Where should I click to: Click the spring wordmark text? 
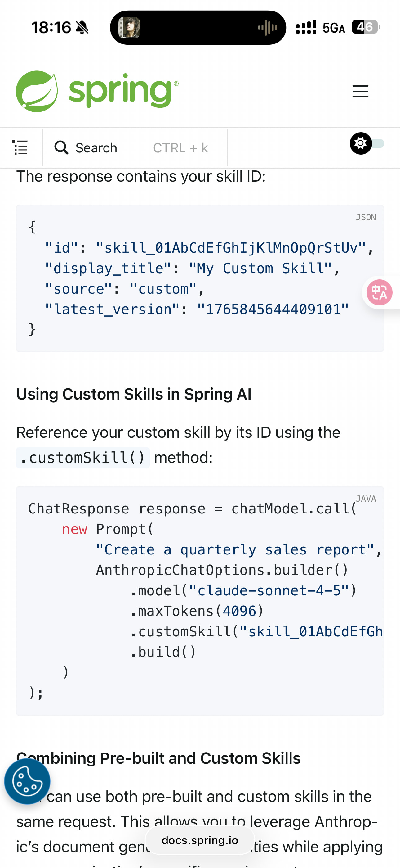[123, 91]
